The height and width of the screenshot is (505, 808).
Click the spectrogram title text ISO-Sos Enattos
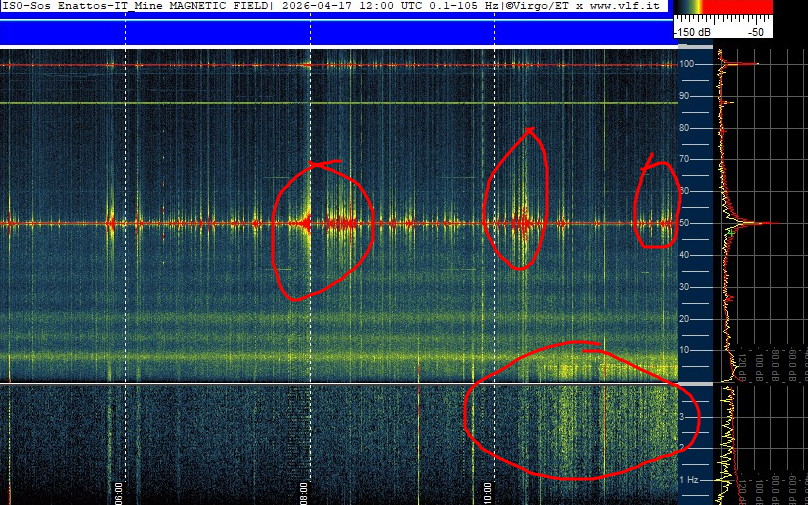pos(60,6)
